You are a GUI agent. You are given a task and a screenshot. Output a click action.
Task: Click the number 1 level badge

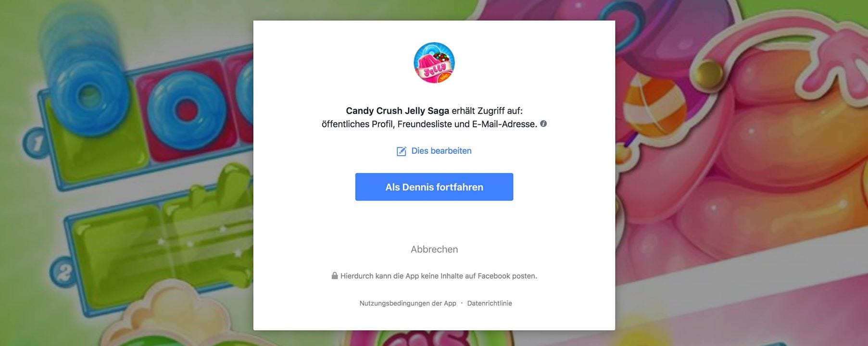coord(36,143)
